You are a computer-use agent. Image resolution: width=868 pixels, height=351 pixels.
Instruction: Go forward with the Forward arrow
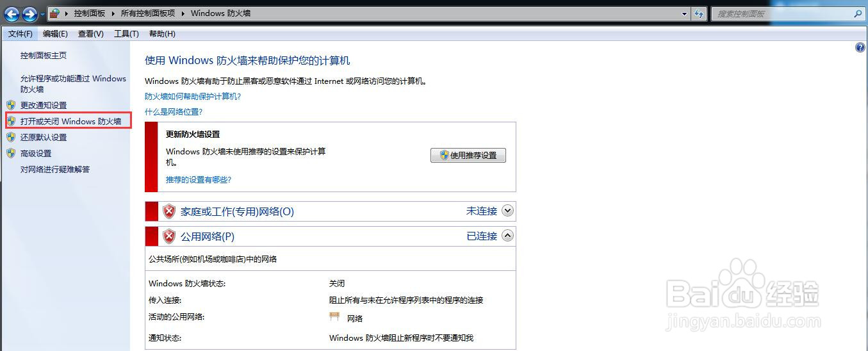[x=30, y=13]
